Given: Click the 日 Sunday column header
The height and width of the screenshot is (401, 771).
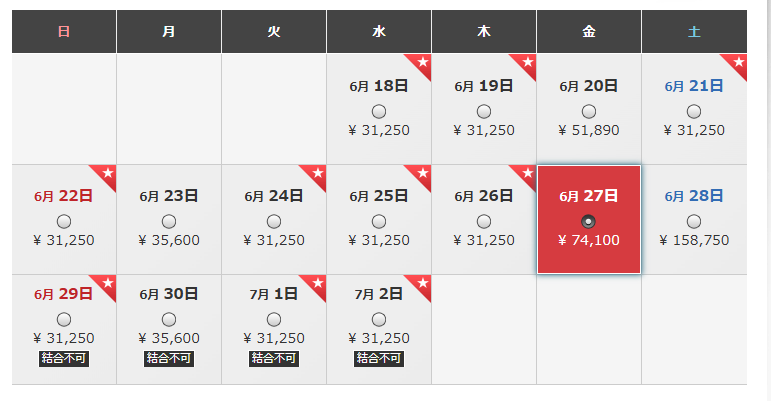Looking at the screenshot, I should point(64,31).
